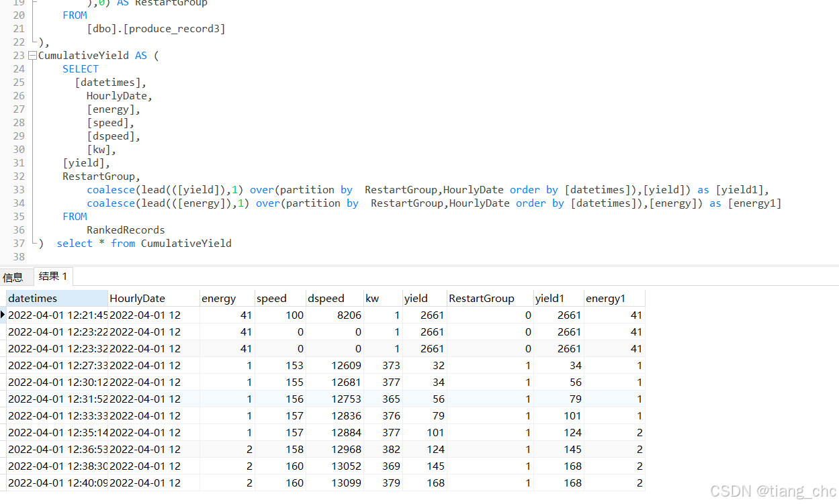
Task: Select the dspeed cell 12968
Action: 335,449
